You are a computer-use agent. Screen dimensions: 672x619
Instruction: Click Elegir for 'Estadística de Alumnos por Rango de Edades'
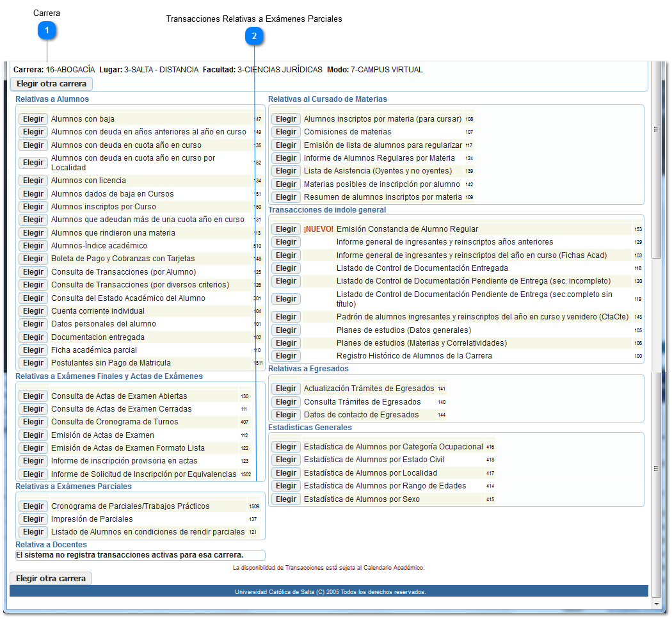click(x=286, y=486)
